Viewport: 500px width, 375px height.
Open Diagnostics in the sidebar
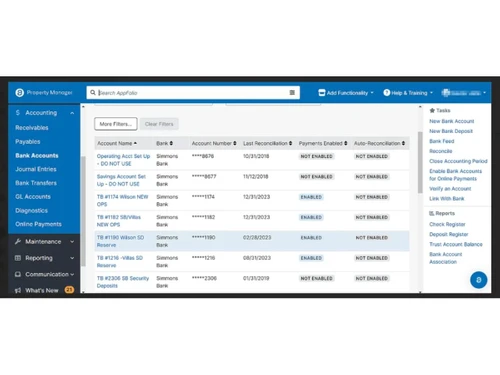[x=31, y=210]
